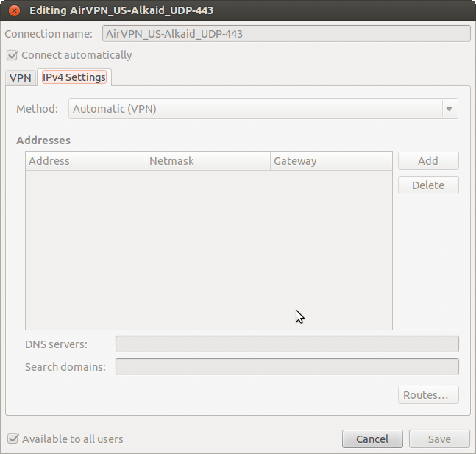The image size is (476, 454).
Task: Select the IPv4 Settings tab
Action: point(74,77)
